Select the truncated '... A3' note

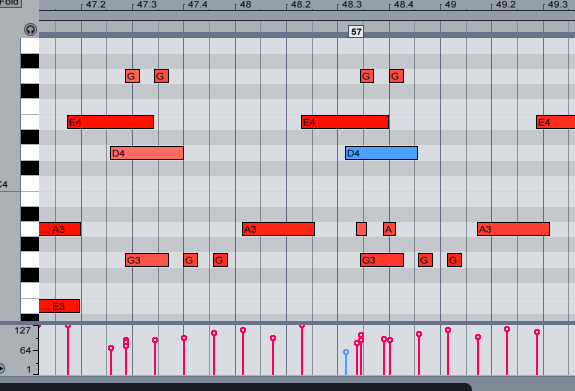pyautogui.click(x=60, y=229)
